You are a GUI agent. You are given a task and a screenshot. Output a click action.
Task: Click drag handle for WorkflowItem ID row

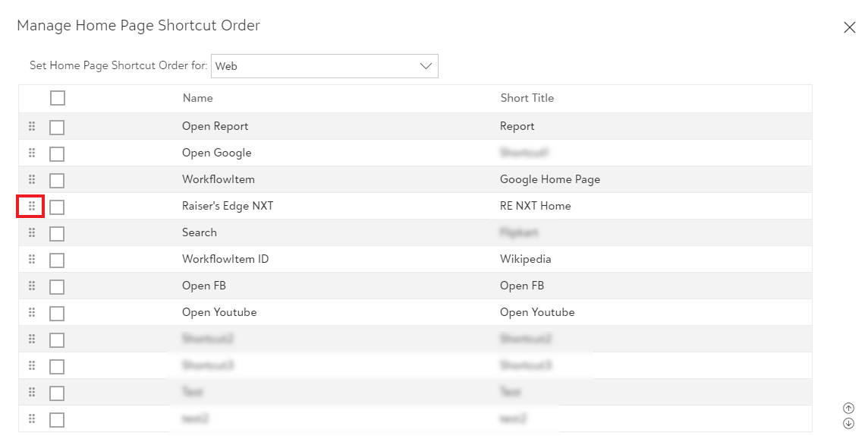(x=32, y=259)
